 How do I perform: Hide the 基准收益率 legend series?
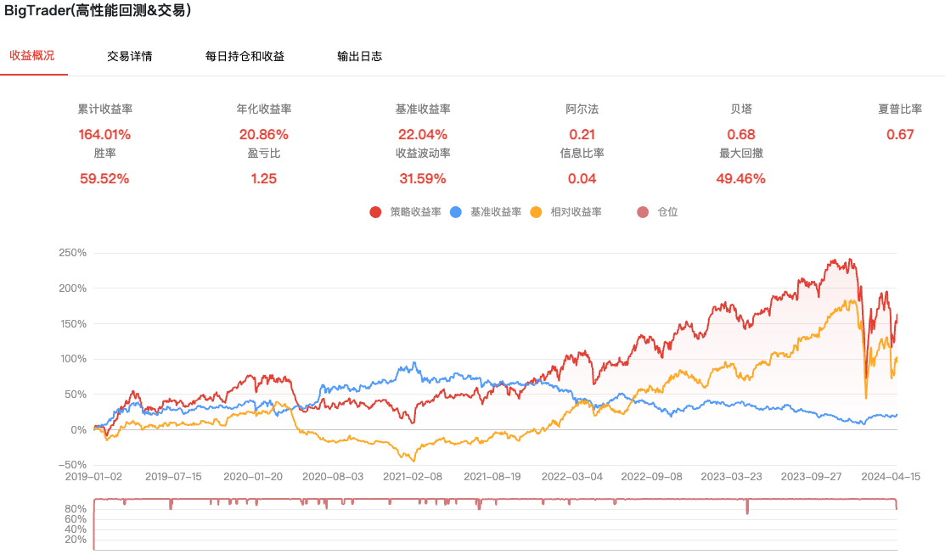click(495, 212)
